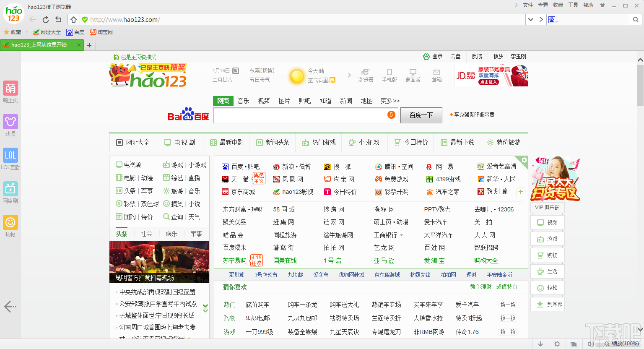The height and width of the screenshot is (349, 644).
Task: Open site settings gear in the links box
Action: click(524, 160)
